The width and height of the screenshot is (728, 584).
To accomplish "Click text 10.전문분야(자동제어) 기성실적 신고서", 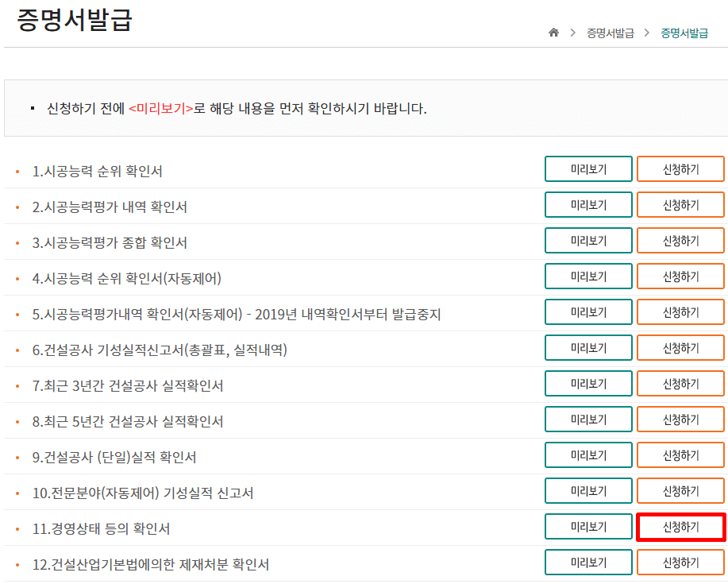I will pos(143,493).
